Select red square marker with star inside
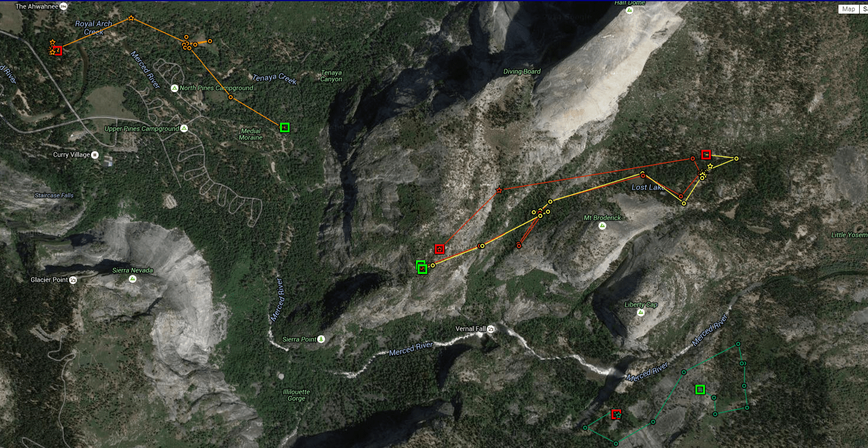 pos(439,248)
